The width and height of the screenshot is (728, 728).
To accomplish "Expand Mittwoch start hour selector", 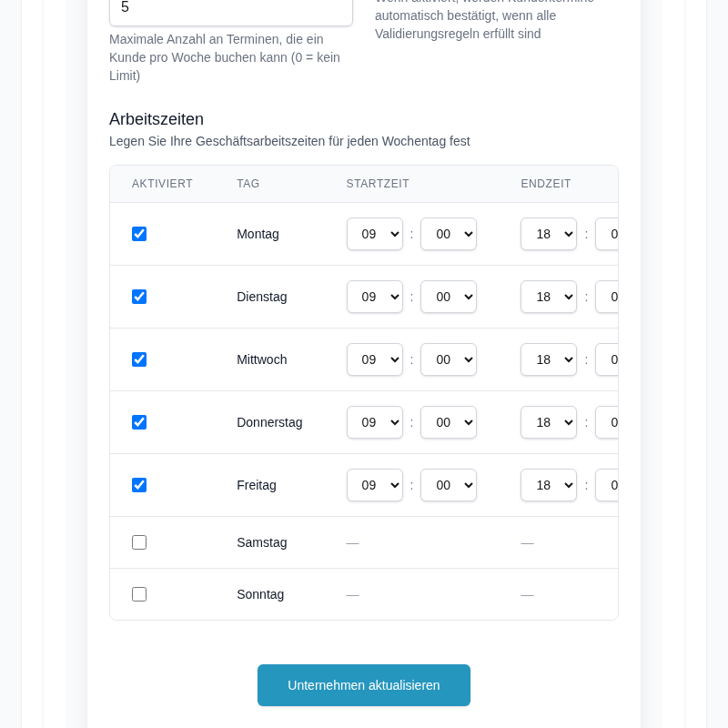I will [374, 359].
